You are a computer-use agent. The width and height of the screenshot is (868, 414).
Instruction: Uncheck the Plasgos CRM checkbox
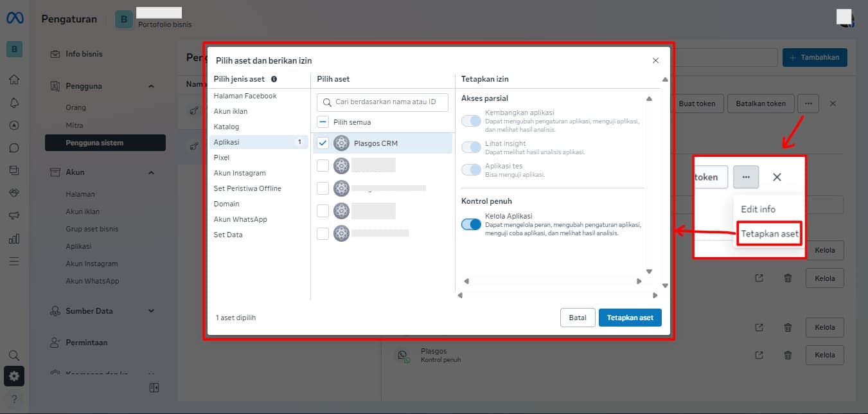point(323,143)
